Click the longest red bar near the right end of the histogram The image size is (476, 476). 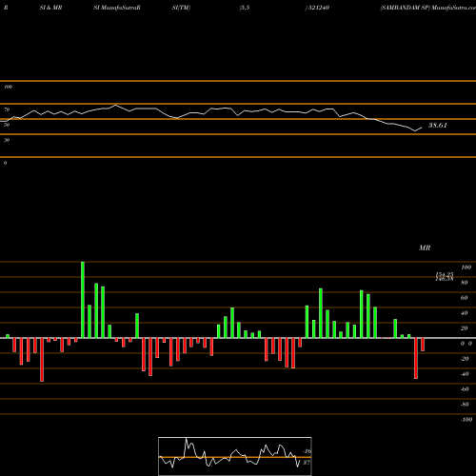coord(416,358)
